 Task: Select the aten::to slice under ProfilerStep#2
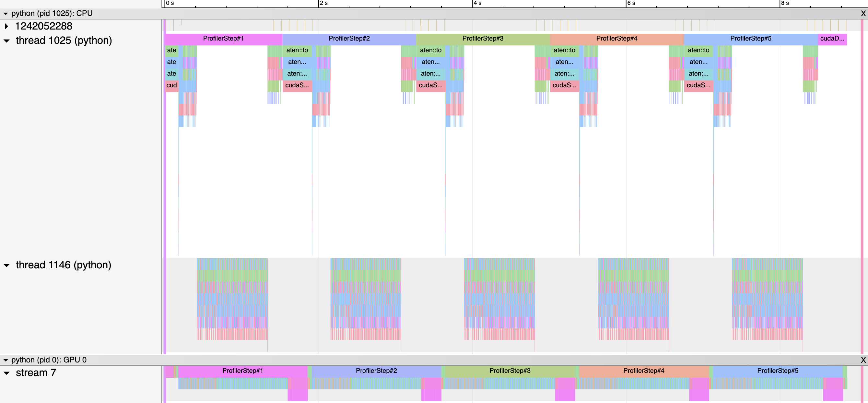297,50
